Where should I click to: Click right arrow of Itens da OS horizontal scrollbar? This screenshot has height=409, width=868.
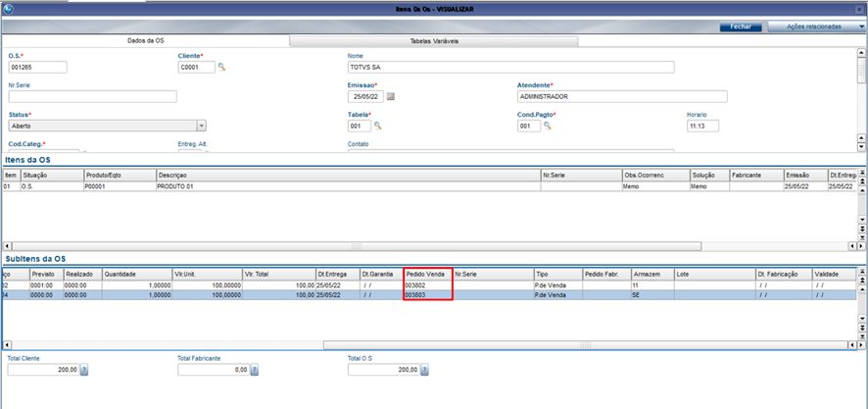[861, 245]
